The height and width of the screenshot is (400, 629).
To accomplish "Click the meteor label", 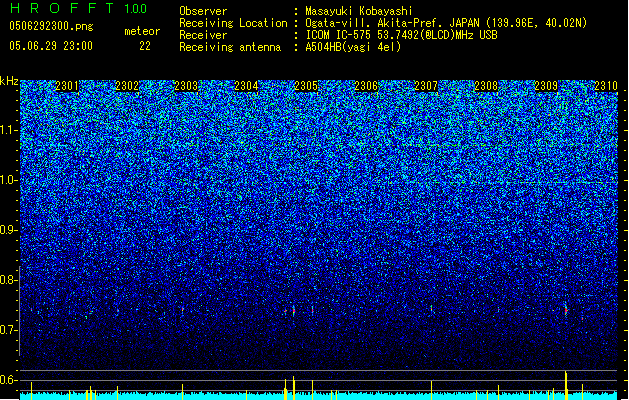I will [x=142, y=31].
